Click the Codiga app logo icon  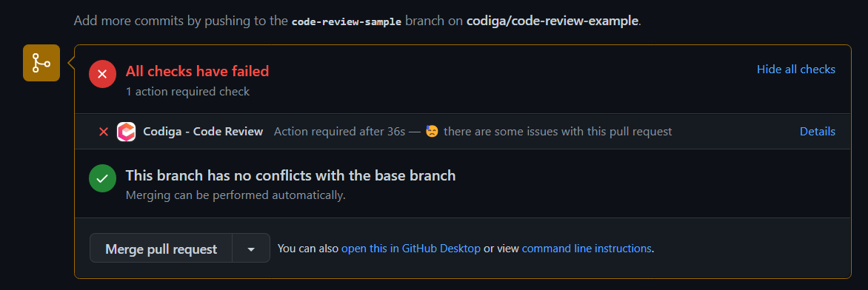tap(127, 132)
